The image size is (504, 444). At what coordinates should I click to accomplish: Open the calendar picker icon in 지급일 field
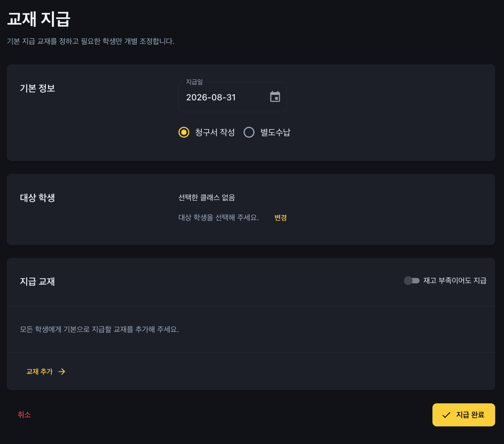pos(275,97)
